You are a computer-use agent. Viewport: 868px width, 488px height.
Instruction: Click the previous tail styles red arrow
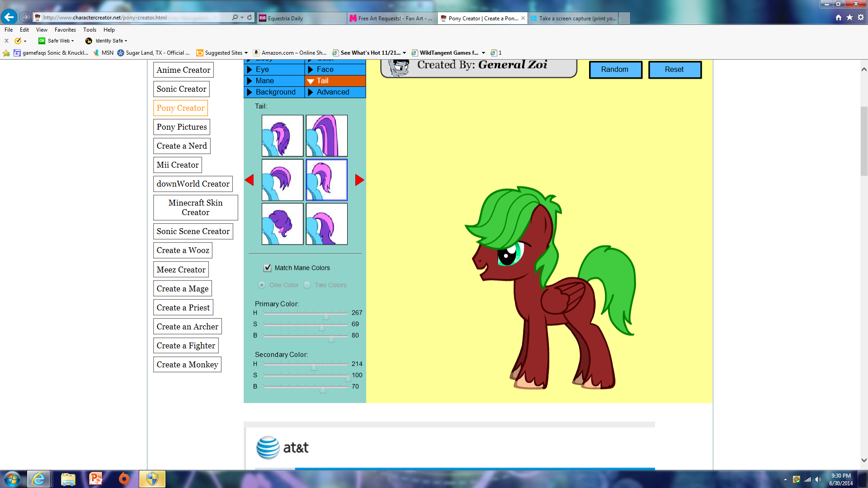tap(249, 180)
